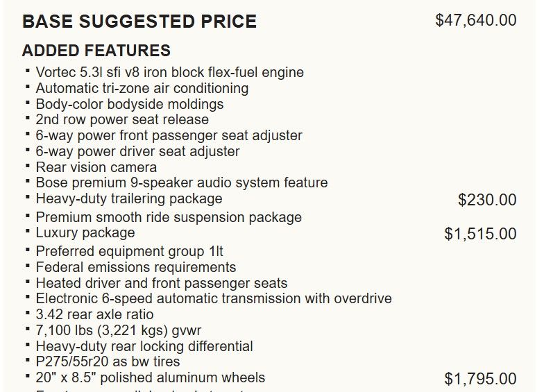Click Bose premium 9-speaker audio system feature
Viewport: 544px width, 392px height.
click(x=181, y=183)
